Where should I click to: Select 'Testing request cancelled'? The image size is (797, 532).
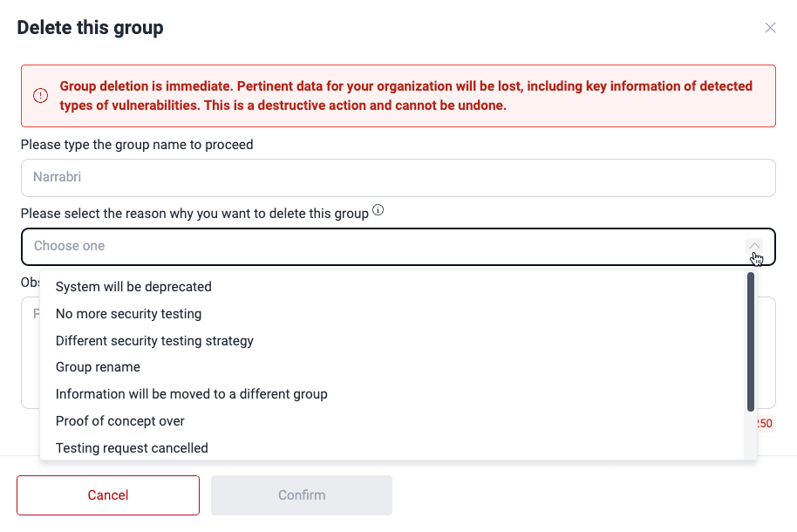(x=132, y=447)
